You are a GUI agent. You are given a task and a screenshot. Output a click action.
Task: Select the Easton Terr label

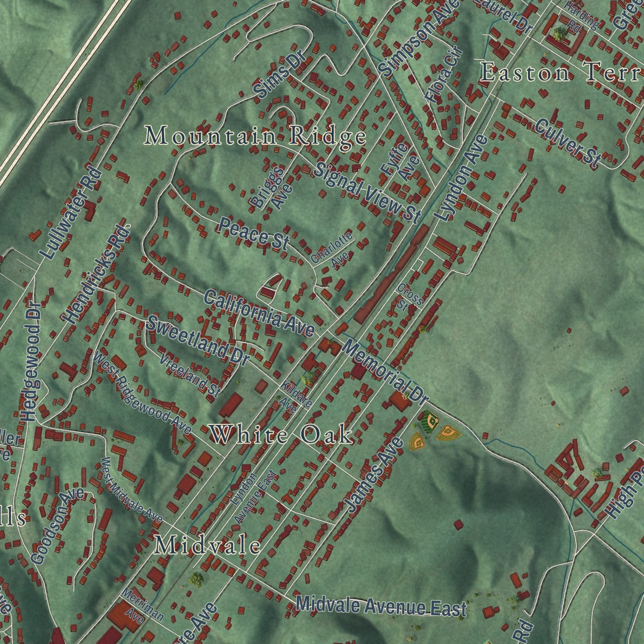tap(561, 72)
